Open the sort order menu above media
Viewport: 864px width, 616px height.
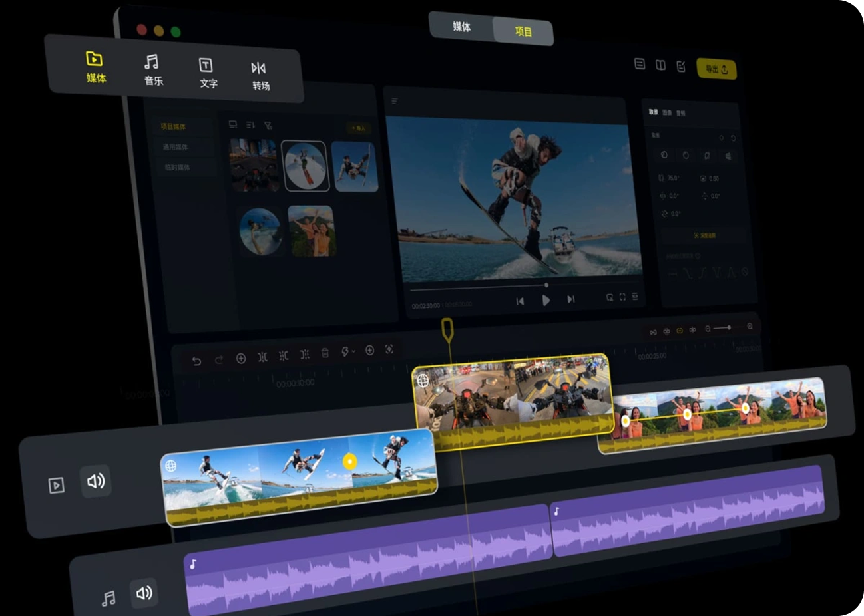pos(250,125)
